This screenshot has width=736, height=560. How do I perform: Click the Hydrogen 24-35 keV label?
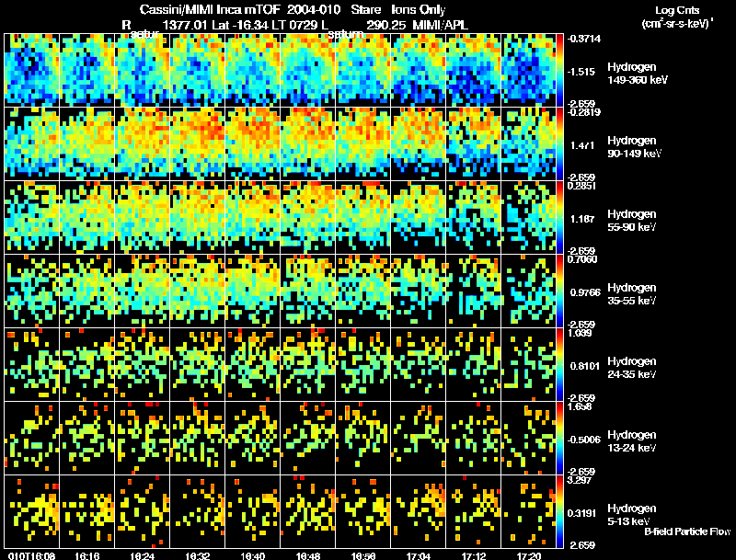[632, 367]
